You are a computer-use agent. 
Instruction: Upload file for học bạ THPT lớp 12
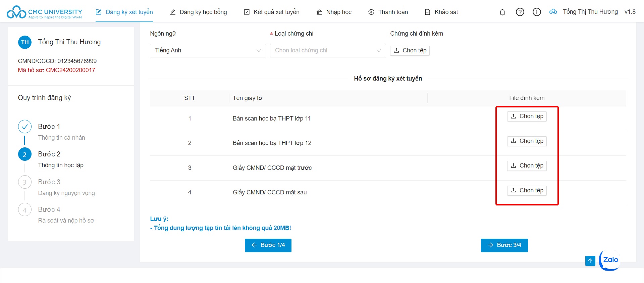point(527,141)
